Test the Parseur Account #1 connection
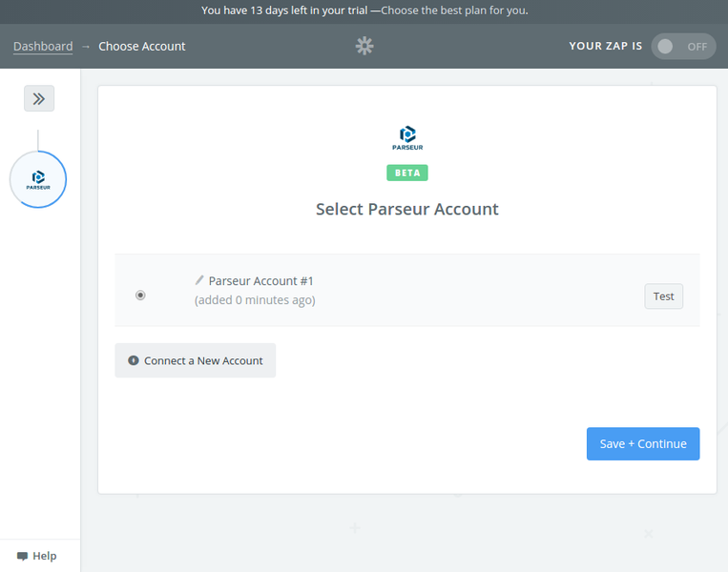 [x=663, y=296]
